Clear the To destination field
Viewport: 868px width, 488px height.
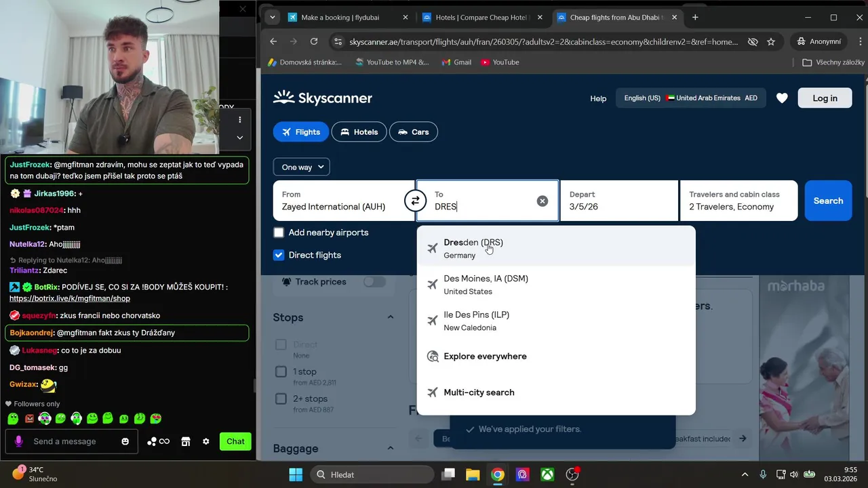point(542,201)
